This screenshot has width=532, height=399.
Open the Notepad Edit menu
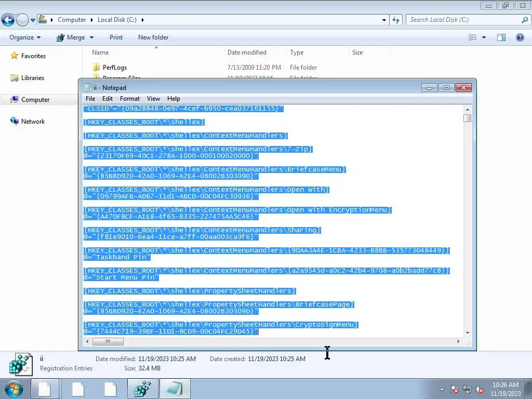tap(107, 99)
